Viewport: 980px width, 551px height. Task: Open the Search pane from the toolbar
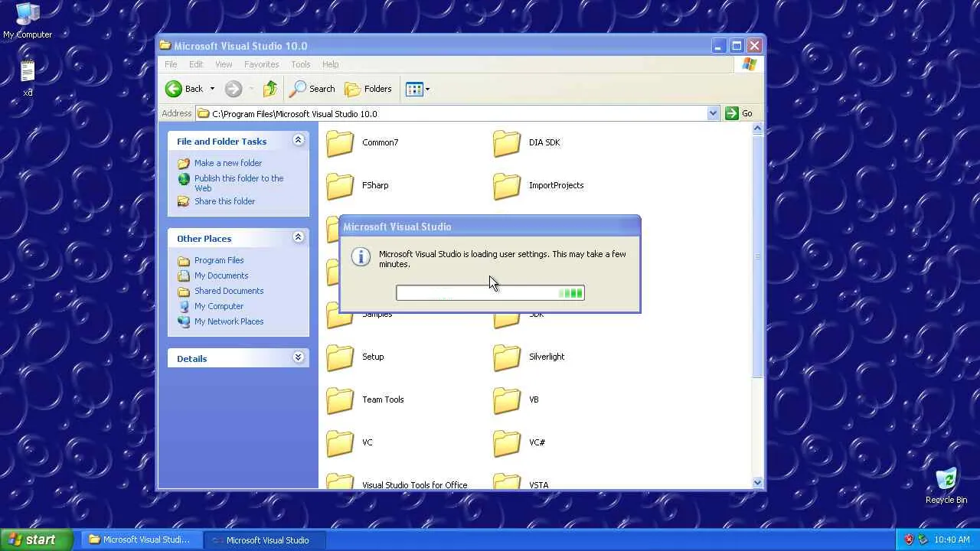click(312, 89)
